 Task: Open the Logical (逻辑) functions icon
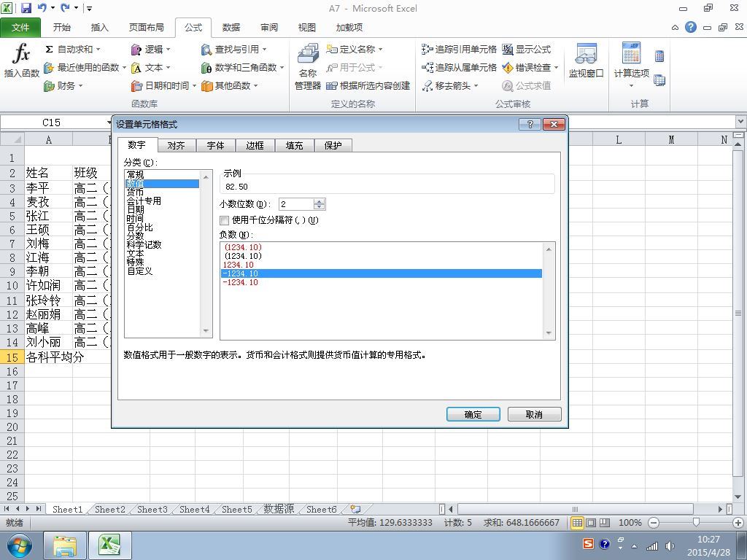(x=136, y=50)
